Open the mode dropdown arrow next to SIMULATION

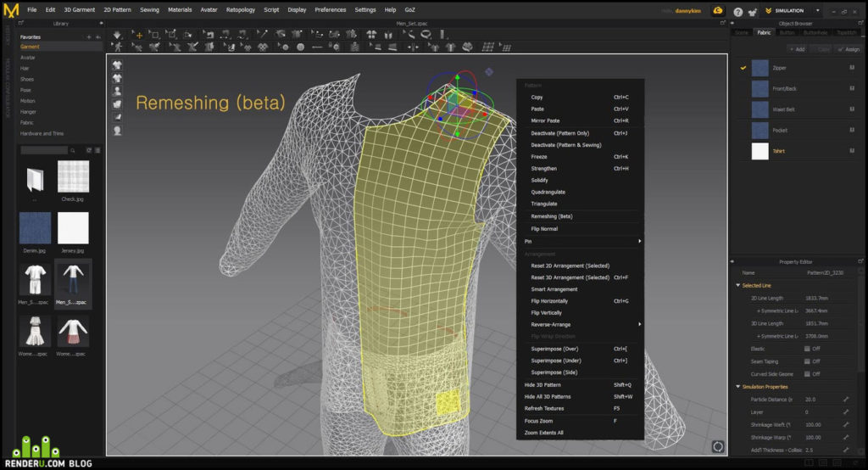pos(818,10)
